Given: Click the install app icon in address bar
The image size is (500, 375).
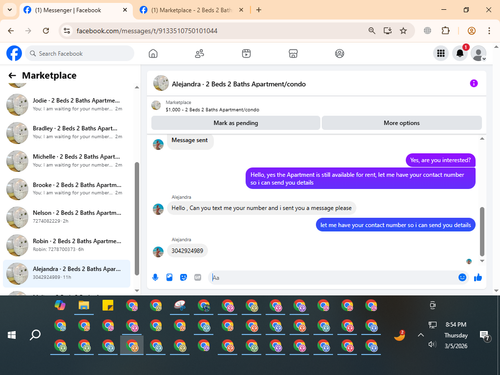Looking at the screenshot, I should 387,31.
